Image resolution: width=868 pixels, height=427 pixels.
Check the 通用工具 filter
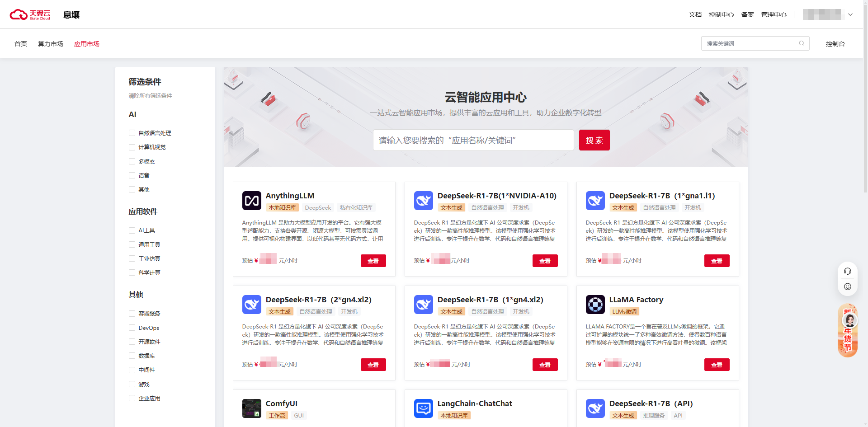click(132, 244)
